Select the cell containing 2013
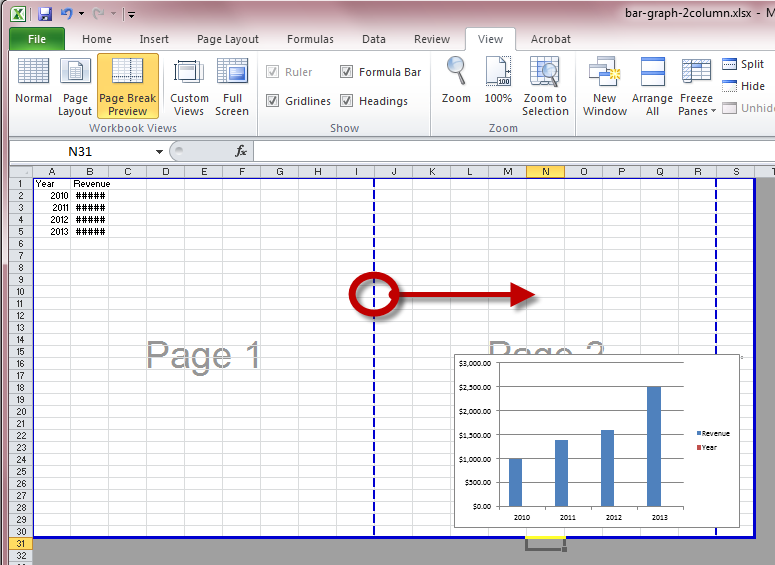The height and width of the screenshot is (565, 775). [x=52, y=231]
